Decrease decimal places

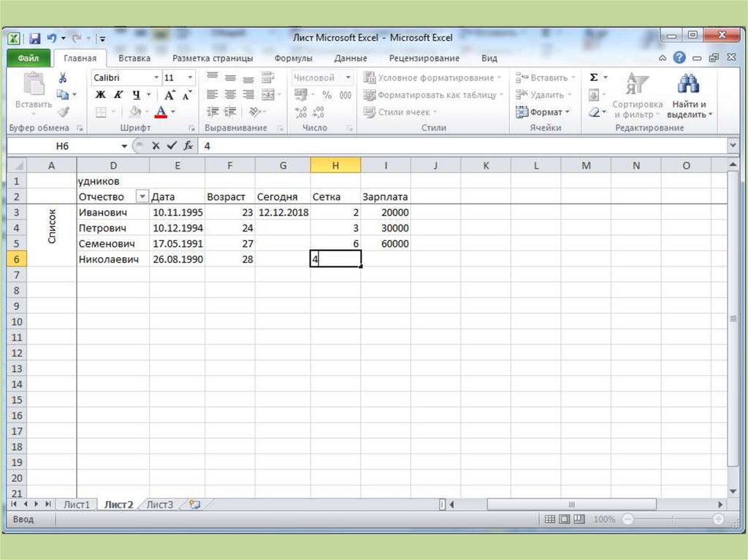[318, 112]
